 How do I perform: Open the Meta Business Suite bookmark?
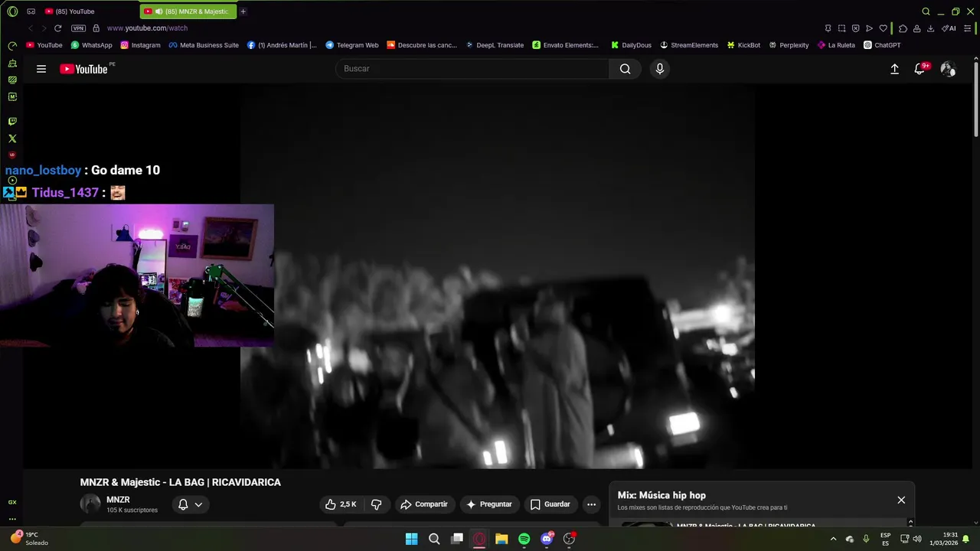(204, 45)
